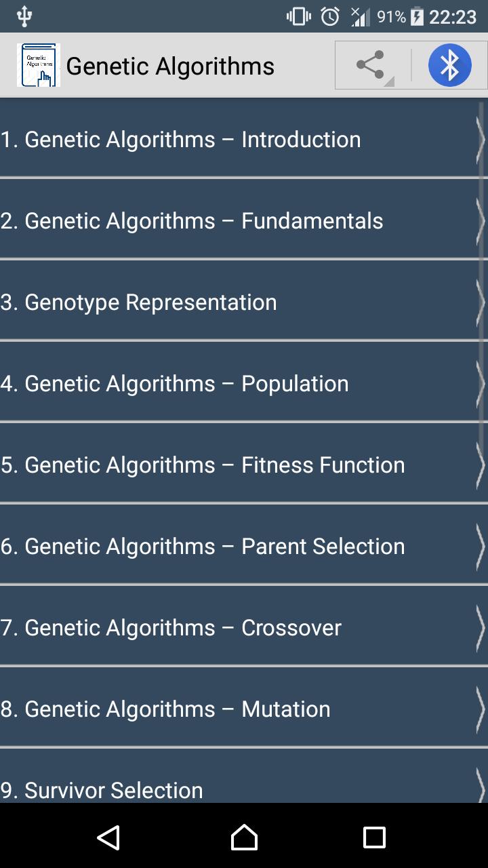Tap the battery status icon
The height and width of the screenshot is (868, 488).
coord(417,16)
